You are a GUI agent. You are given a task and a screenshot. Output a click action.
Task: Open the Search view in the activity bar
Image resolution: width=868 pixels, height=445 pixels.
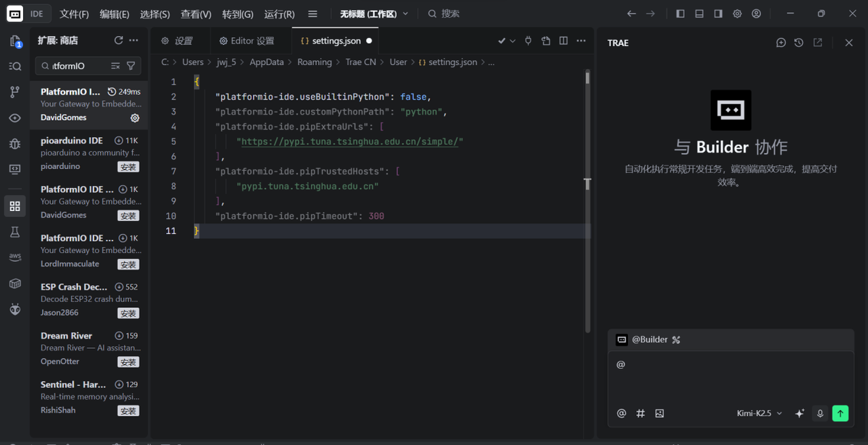15,66
